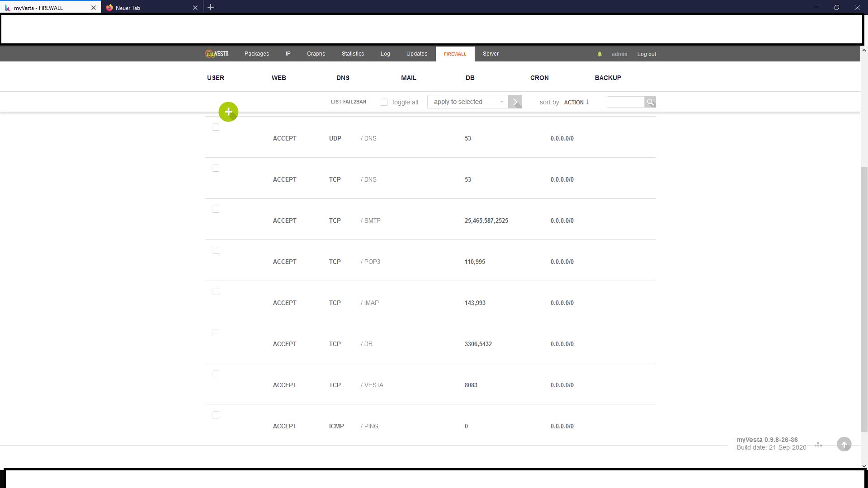Click the scrollbar down arrow
Viewport: 868px width, 488px height.
(x=864, y=466)
